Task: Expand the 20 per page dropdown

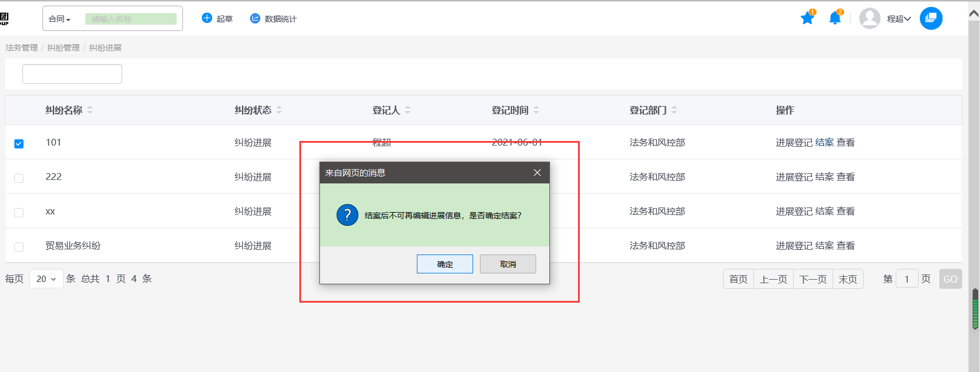Action: pyautogui.click(x=46, y=279)
